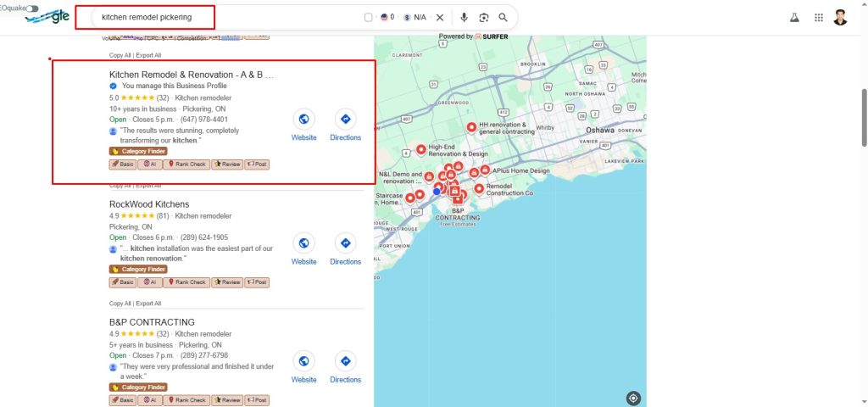This screenshot has width=868, height=407.
Task: Click Copy All above Kitchen Remodel & Renovation listing
Action: 120,55
